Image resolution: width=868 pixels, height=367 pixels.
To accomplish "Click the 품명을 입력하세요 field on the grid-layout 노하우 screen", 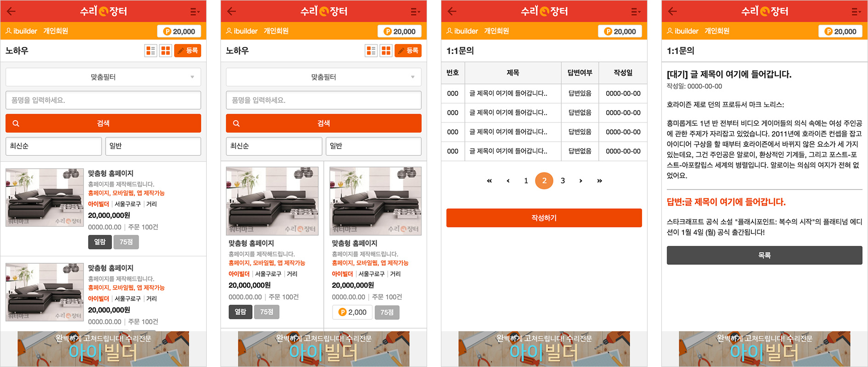I will click(x=324, y=100).
